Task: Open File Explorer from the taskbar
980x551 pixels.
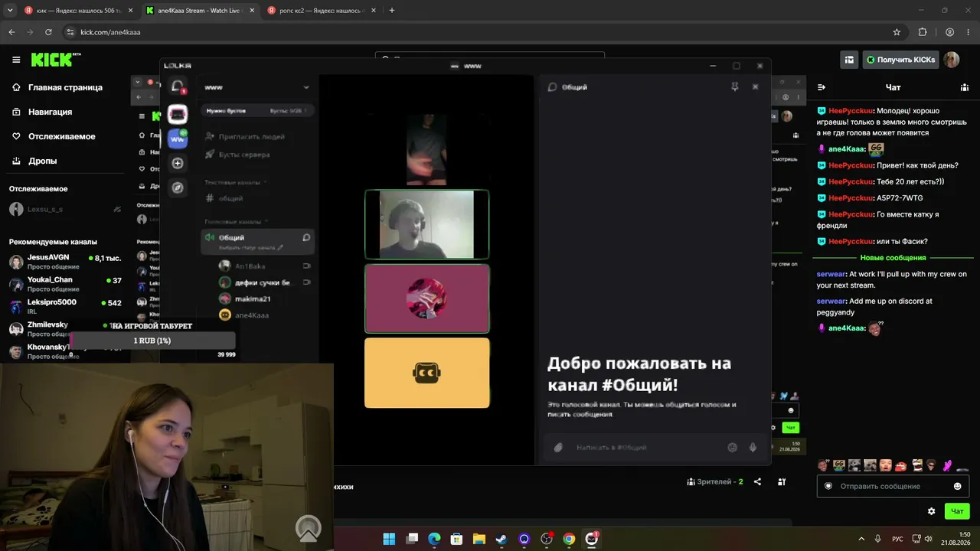Action: [x=479, y=539]
